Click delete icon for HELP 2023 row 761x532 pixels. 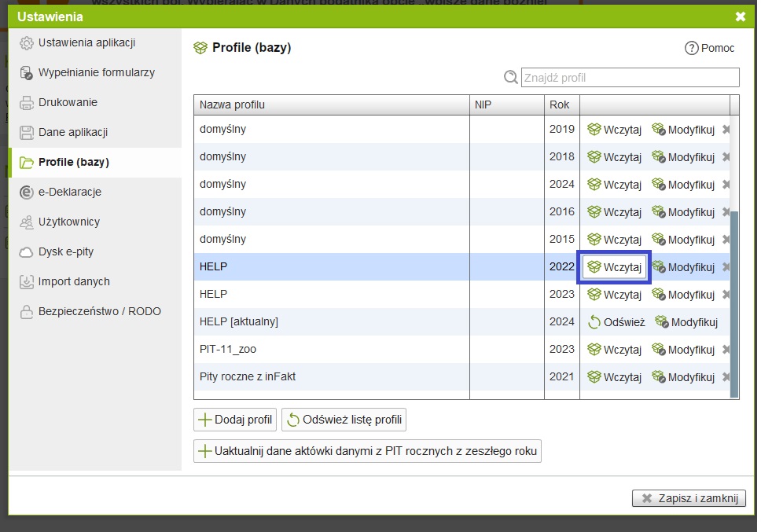pos(726,295)
